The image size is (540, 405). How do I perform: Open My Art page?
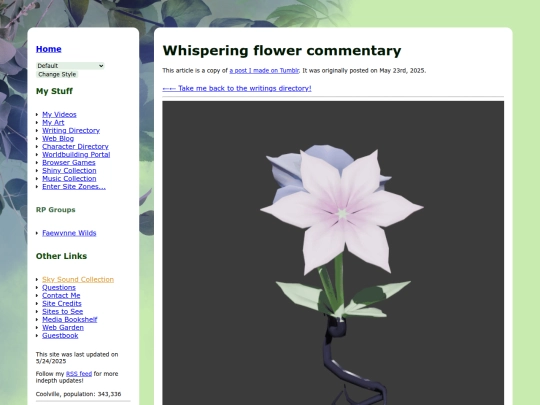point(53,122)
